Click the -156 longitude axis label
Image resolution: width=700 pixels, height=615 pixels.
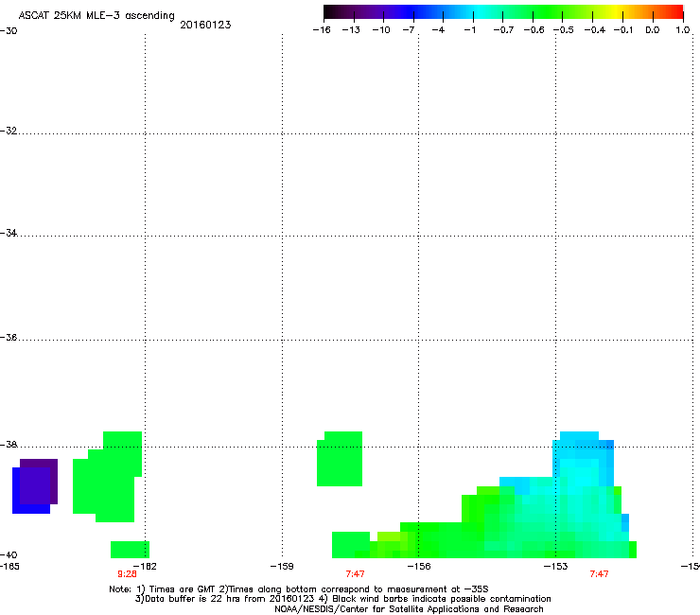(x=419, y=567)
